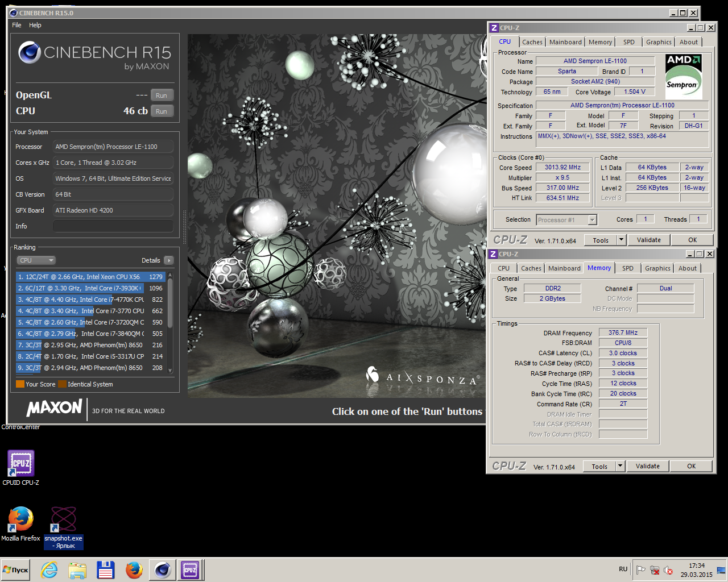This screenshot has width=728, height=582.
Task: Select ranking row Intel Core i7-3930K
Action: [90, 288]
